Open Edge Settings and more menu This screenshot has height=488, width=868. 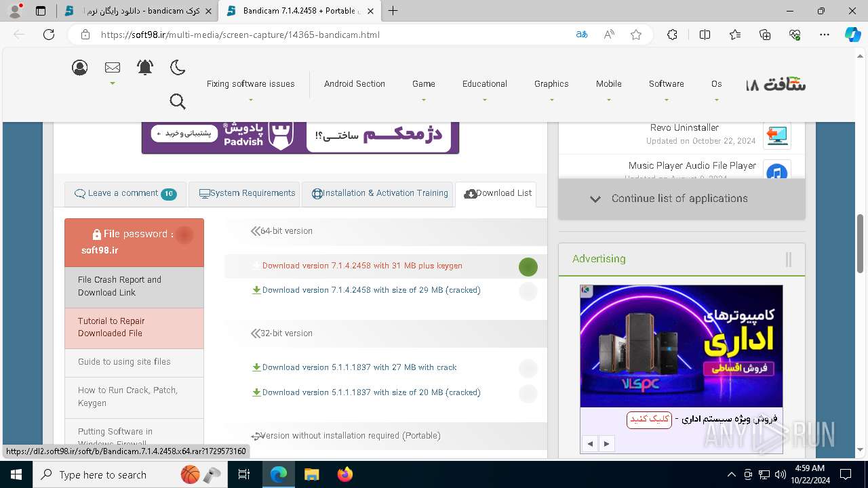coord(825,35)
